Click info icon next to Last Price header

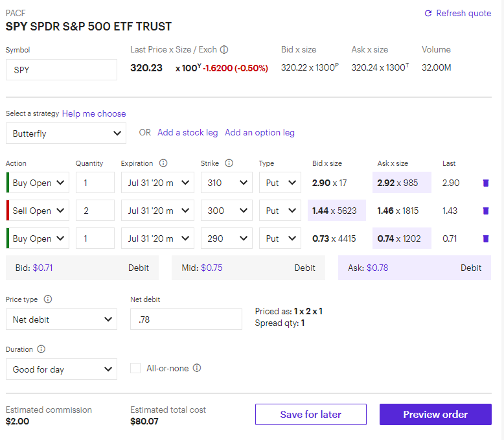224,50
